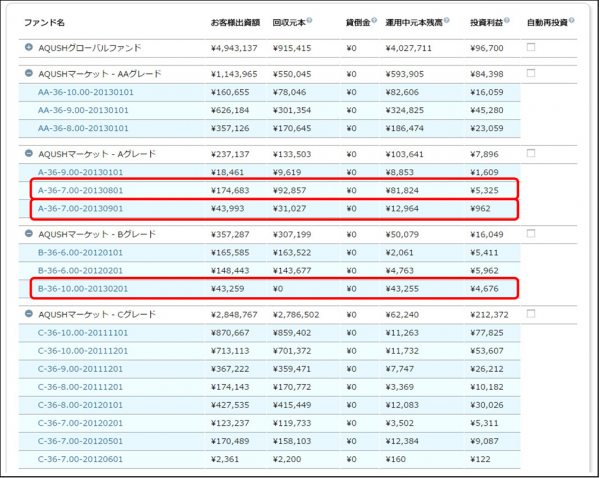The width and height of the screenshot is (600, 478).
Task: Select amount ¥1,143,965 in AAグレード row
Action: pyautogui.click(x=234, y=74)
